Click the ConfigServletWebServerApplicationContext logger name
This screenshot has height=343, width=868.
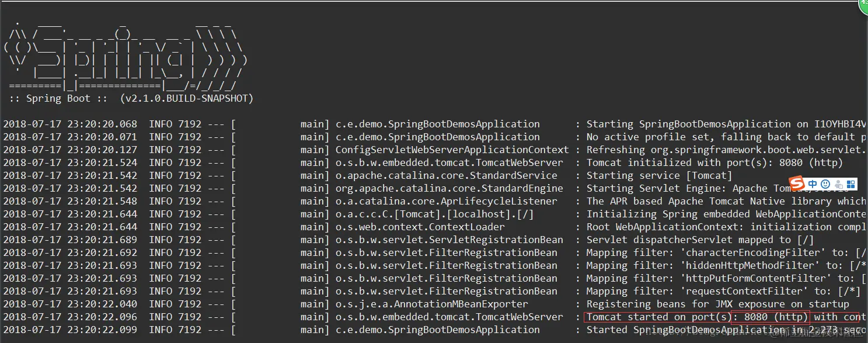point(452,150)
